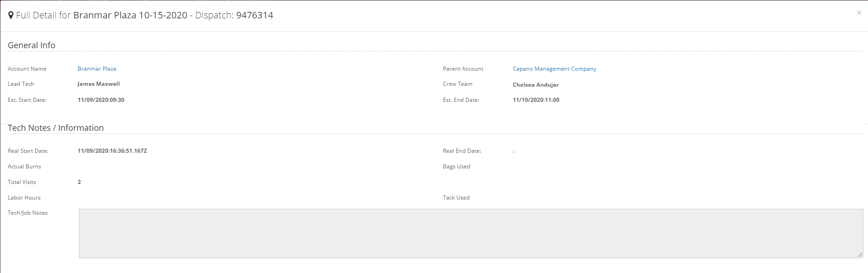
Task: Click Est. End Date value 11/10/2020:11:00
Action: click(536, 100)
